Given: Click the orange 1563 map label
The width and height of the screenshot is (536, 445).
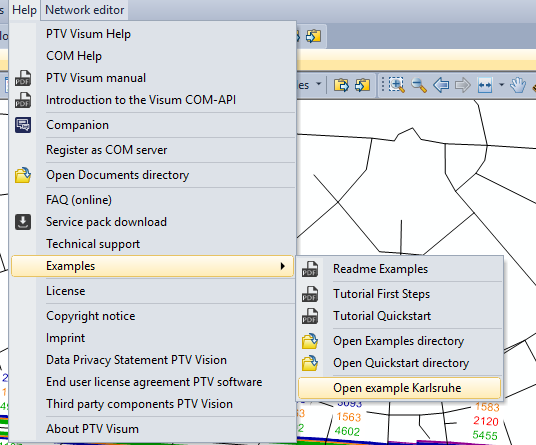Looking at the screenshot, I should (x=349, y=417).
